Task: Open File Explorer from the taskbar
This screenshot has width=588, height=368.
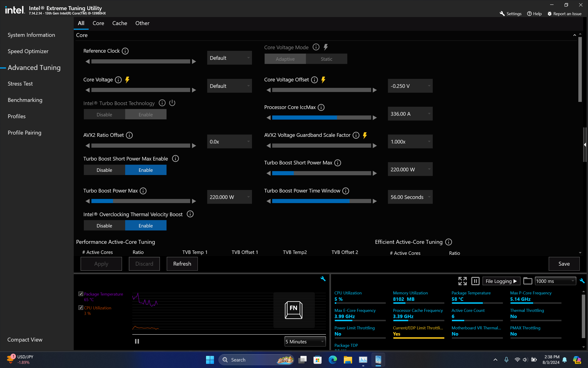Action: [x=348, y=360]
